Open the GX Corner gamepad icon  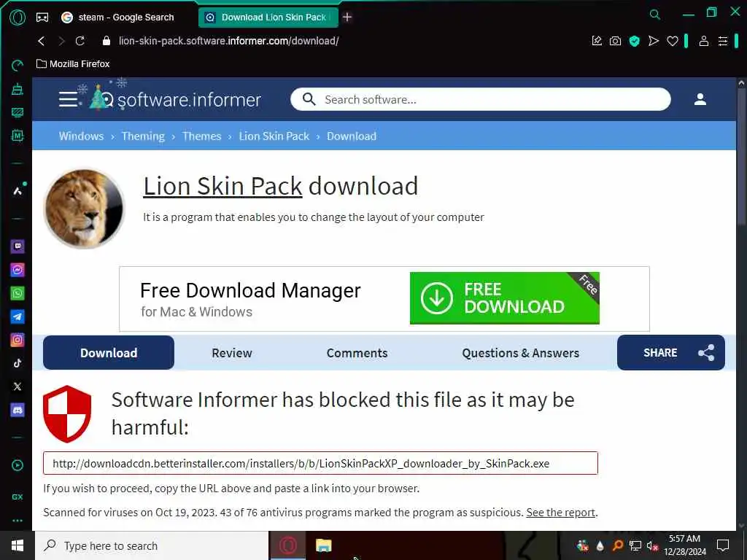pos(42,17)
